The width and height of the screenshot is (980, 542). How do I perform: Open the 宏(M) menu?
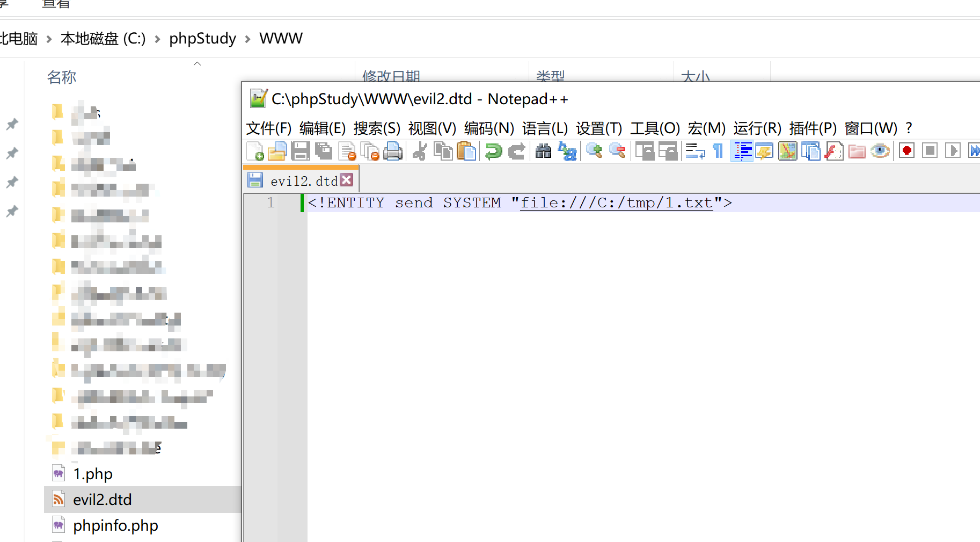click(707, 128)
